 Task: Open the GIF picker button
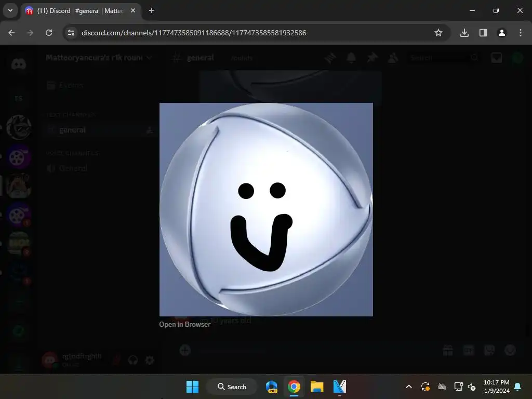(469, 350)
